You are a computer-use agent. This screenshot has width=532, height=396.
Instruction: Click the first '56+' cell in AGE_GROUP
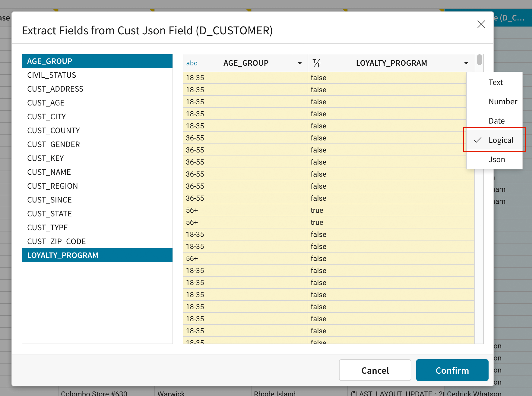coord(245,210)
